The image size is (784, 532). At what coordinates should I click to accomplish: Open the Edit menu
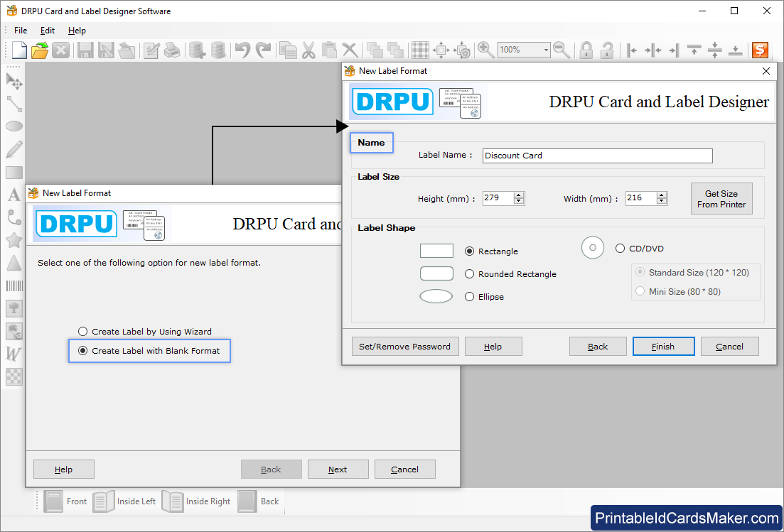(x=48, y=31)
